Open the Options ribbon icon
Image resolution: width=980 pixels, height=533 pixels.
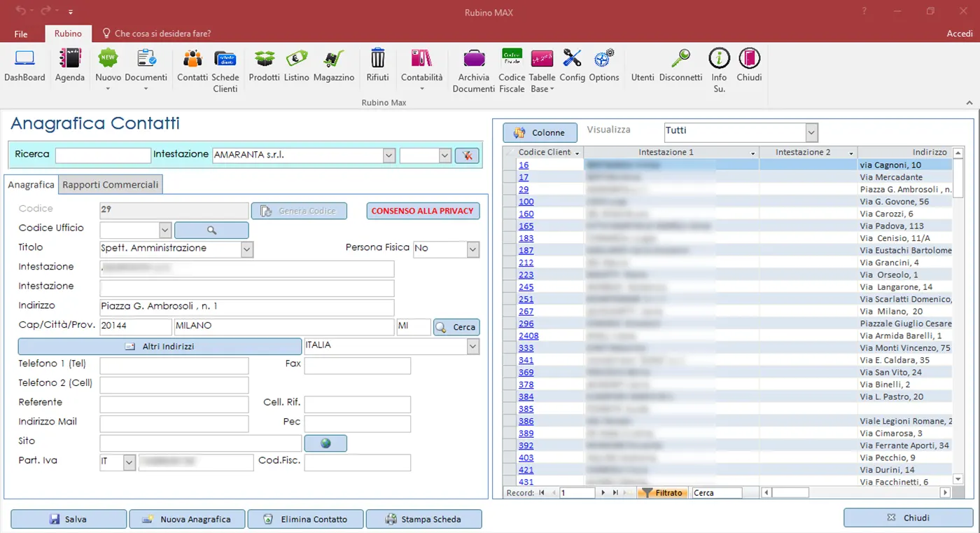coord(604,66)
